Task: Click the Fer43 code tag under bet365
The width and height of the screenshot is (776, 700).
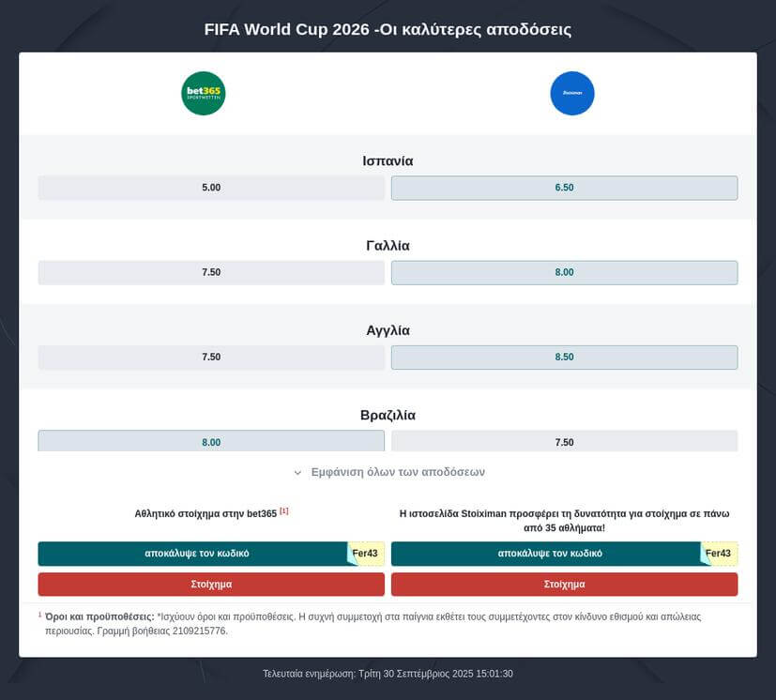Action: [x=365, y=554]
